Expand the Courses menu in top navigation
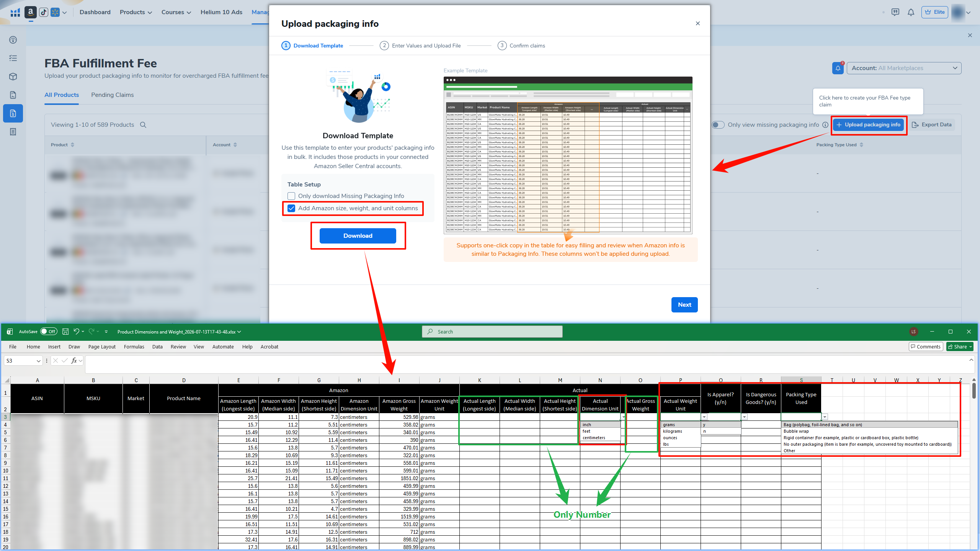Image resolution: width=980 pixels, height=551 pixels. [x=176, y=12]
